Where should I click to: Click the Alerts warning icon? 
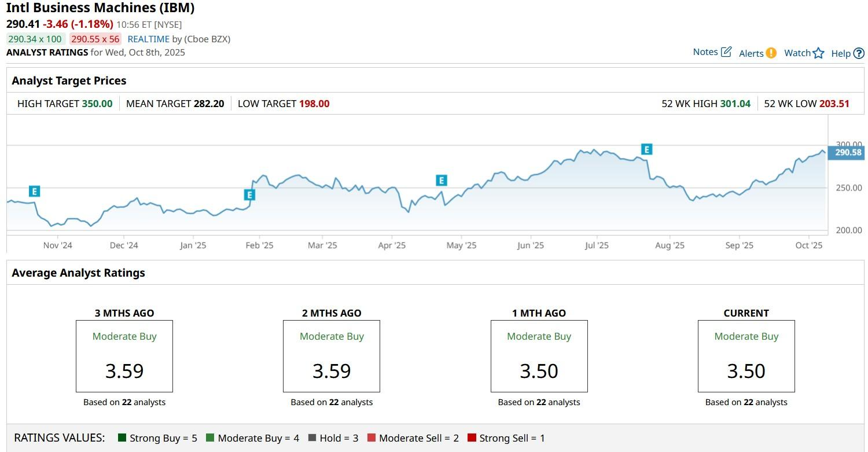(771, 53)
